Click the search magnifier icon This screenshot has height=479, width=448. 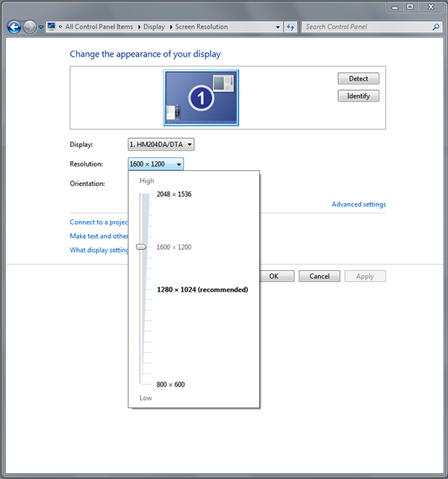coord(436,27)
